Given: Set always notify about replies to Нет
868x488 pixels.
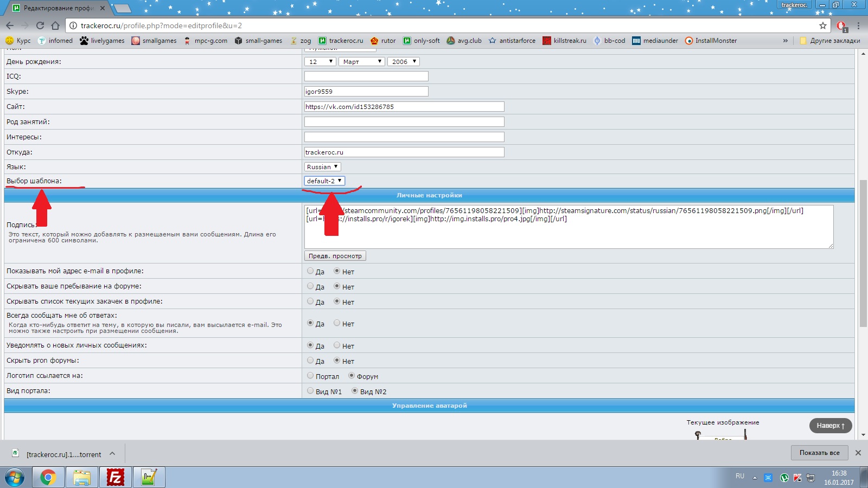Looking at the screenshot, I should [x=337, y=323].
